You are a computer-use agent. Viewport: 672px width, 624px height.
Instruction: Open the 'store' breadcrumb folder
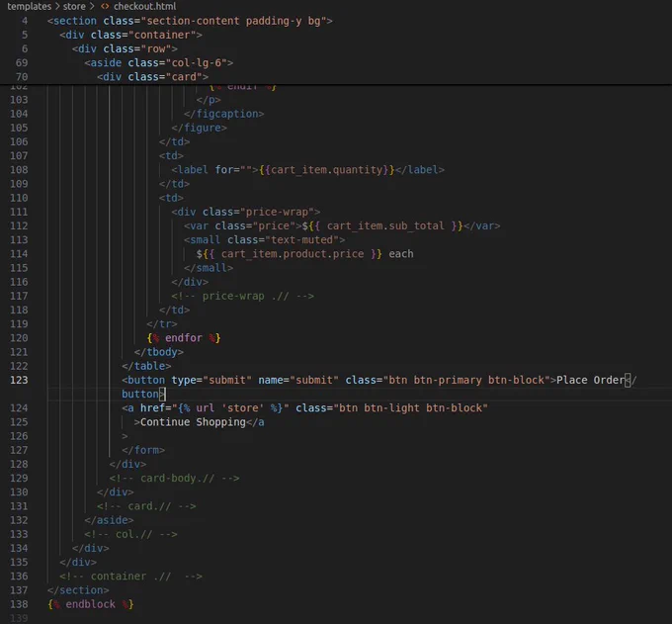click(x=74, y=7)
